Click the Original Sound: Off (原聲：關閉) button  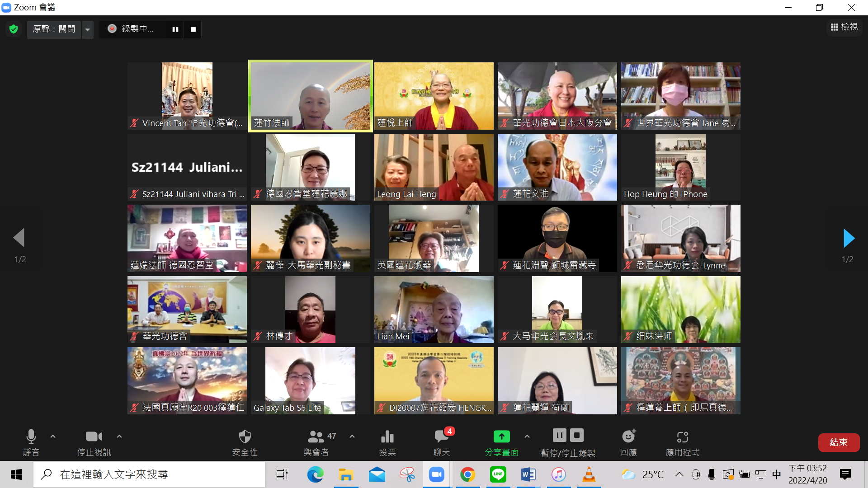pos(54,29)
